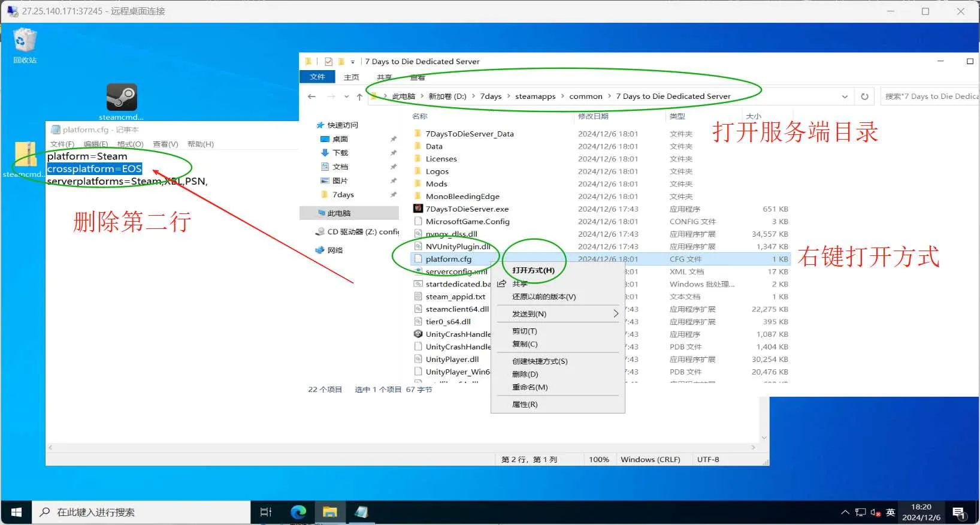This screenshot has width=980, height=525.
Task: Select UnityPlayer.dll file
Action: click(452, 360)
